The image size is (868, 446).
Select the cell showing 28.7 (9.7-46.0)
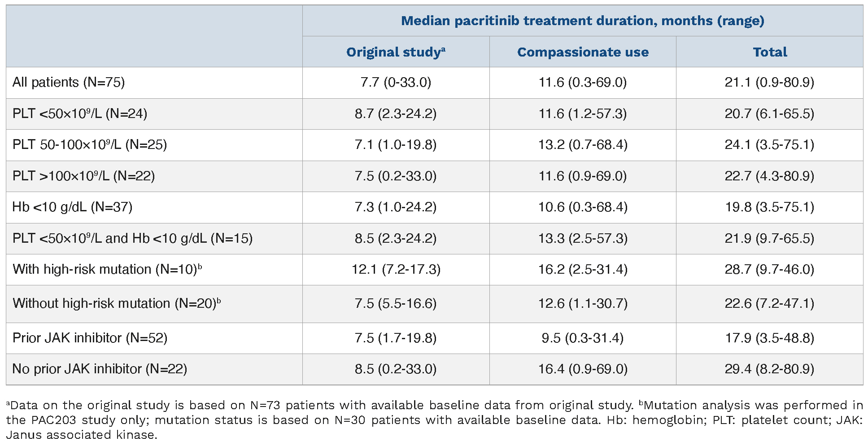click(x=769, y=269)
